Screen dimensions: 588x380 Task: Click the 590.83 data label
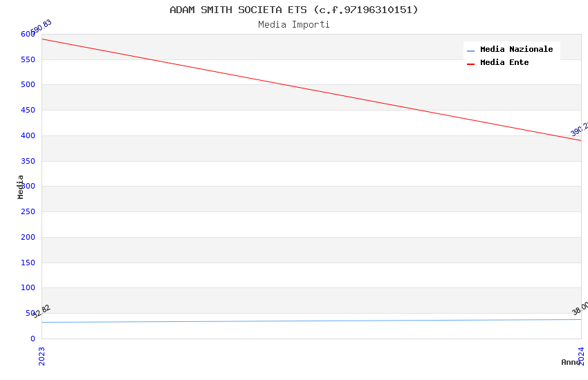click(41, 26)
